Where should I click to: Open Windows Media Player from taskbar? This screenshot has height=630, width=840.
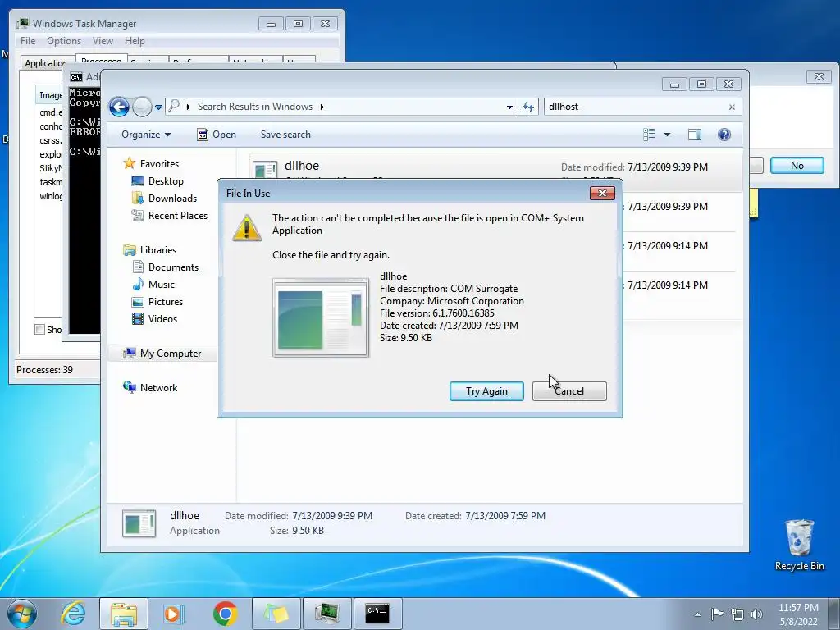pyautogui.click(x=173, y=614)
